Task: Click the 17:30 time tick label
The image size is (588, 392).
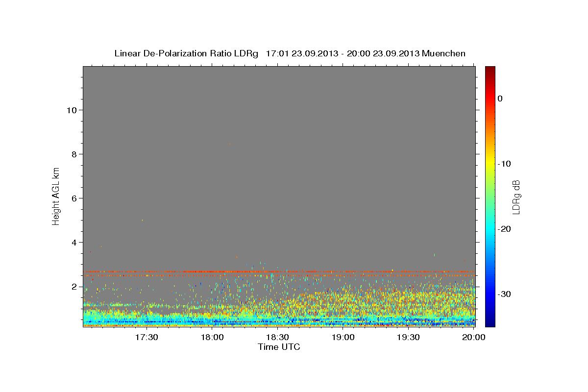Action: click(147, 338)
